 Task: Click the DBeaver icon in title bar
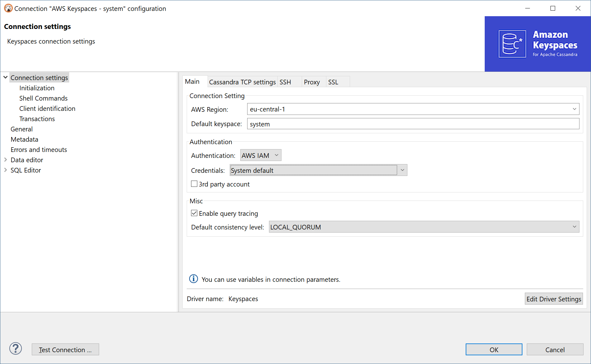click(8, 8)
